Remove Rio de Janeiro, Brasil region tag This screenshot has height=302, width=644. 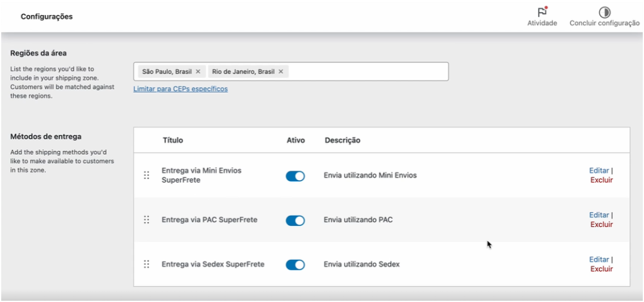pyautogui.click(x=281, y=72)
